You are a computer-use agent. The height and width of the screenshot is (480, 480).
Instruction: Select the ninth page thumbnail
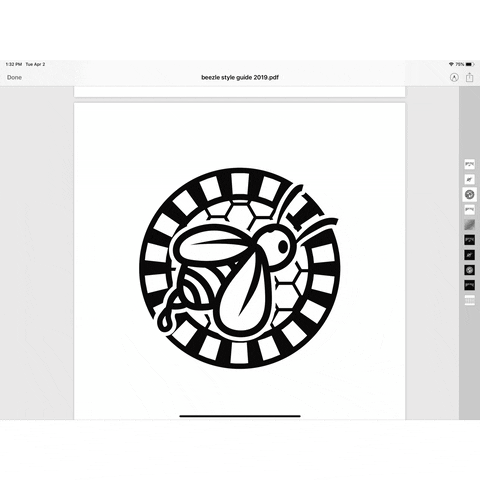coord(469,285)
